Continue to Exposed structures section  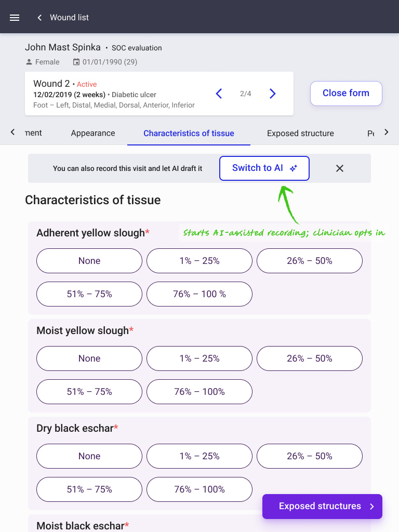[x=322, y=506]
